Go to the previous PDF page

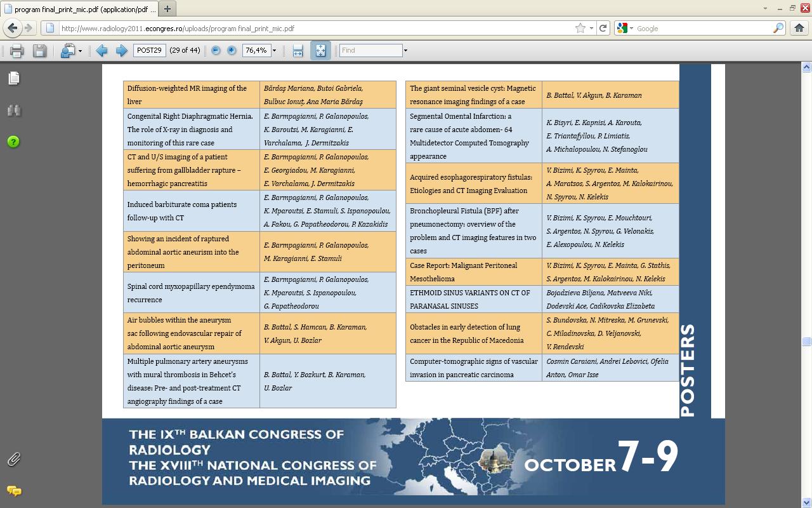[101, 51]
